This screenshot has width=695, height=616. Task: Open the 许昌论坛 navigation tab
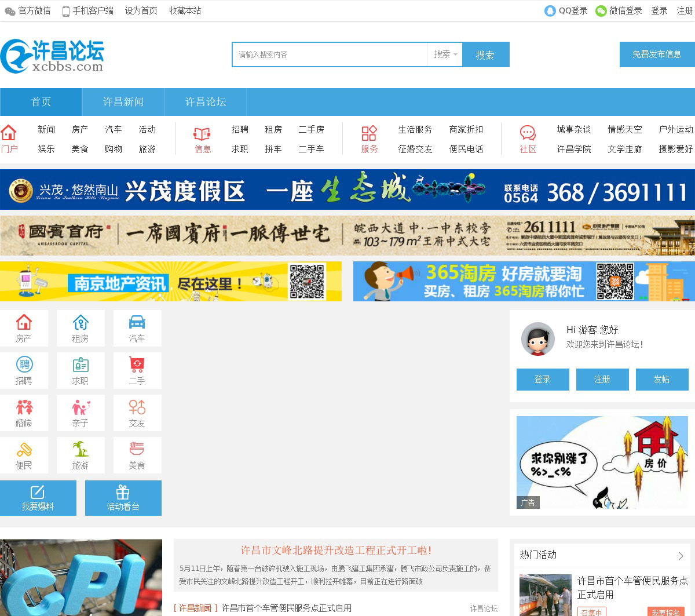[206, 102]
